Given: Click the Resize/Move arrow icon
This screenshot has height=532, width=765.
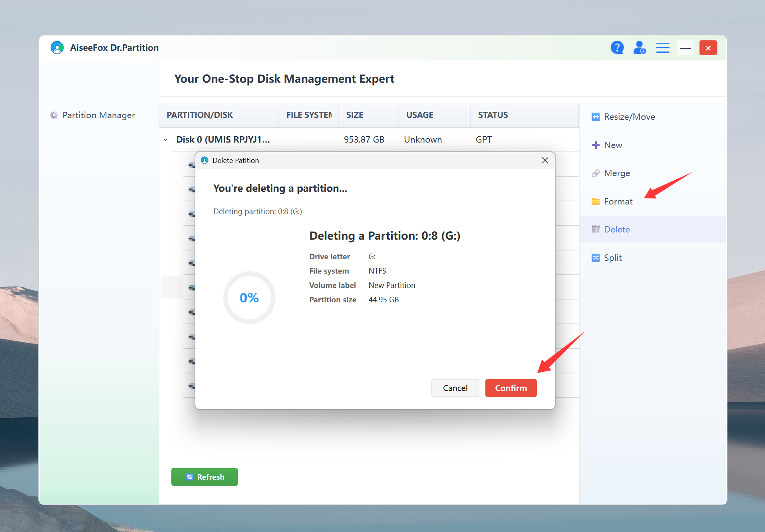Looking at the screenshot, I should click(x=595, y=117).
